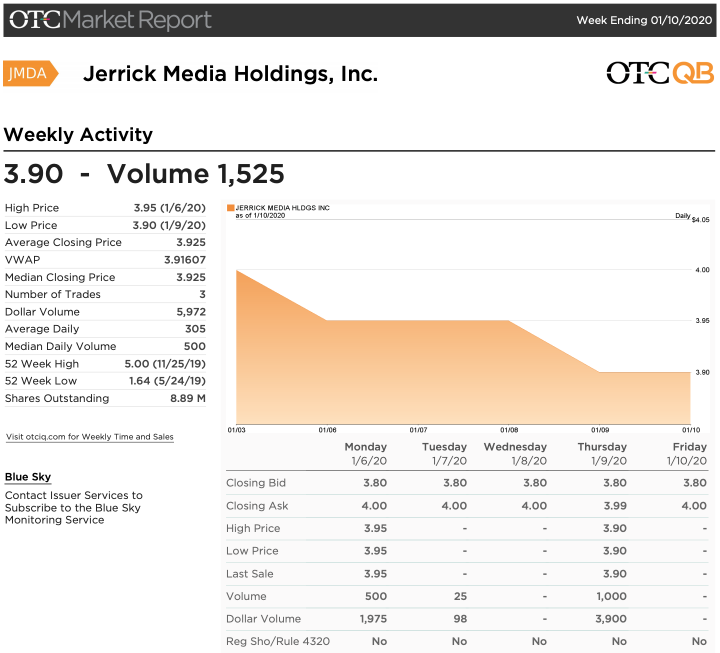Select the High Price value 3.95 (1/6/20)
Image resolution: width=720 pixels, height=653 pixels.
[169, 208]
